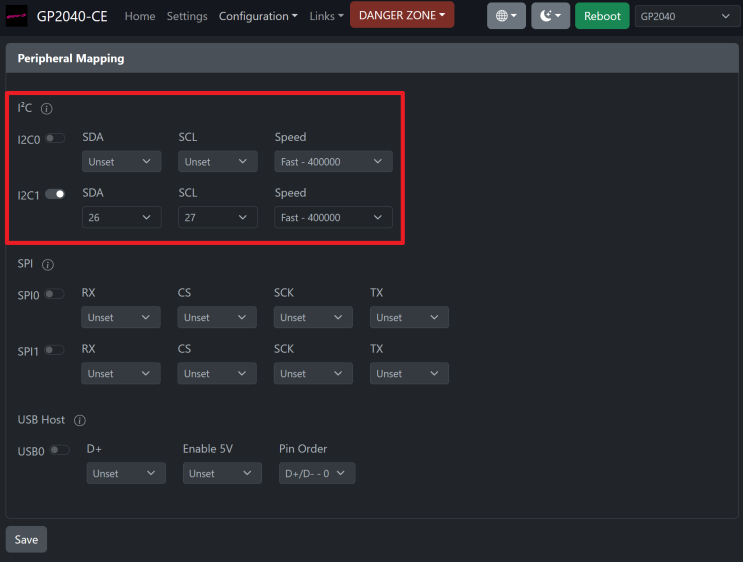Screen dimensions: 743x562
Task: Open the DANGER ZONE menu
Action: click(x=401, y=15)
